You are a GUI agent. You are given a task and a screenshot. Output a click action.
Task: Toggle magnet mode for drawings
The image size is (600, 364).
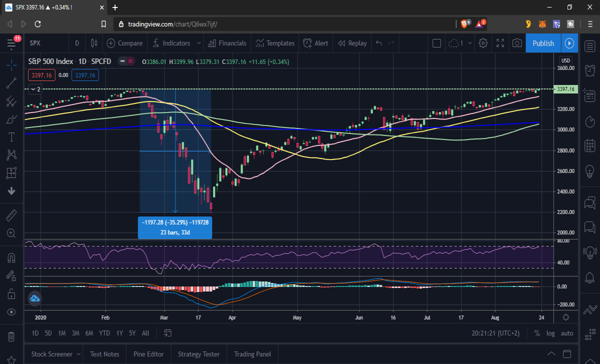coord(11,258)
